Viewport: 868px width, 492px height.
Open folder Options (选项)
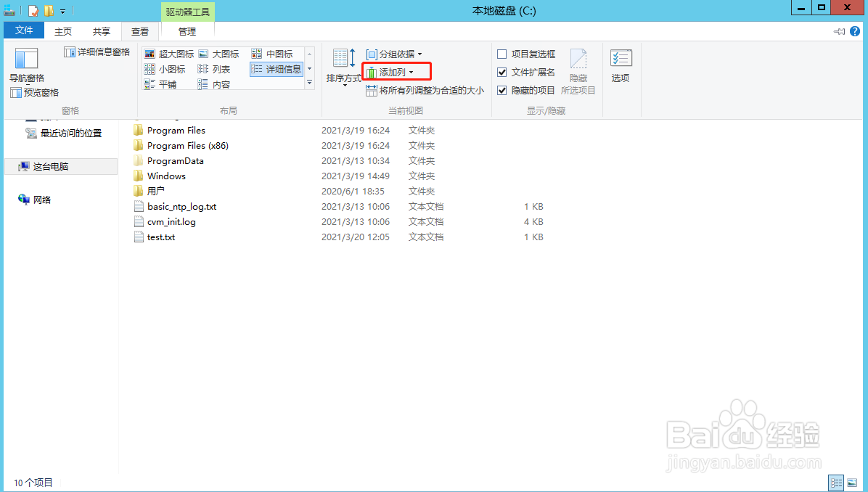pyautogui.click(x=621, y=67)
